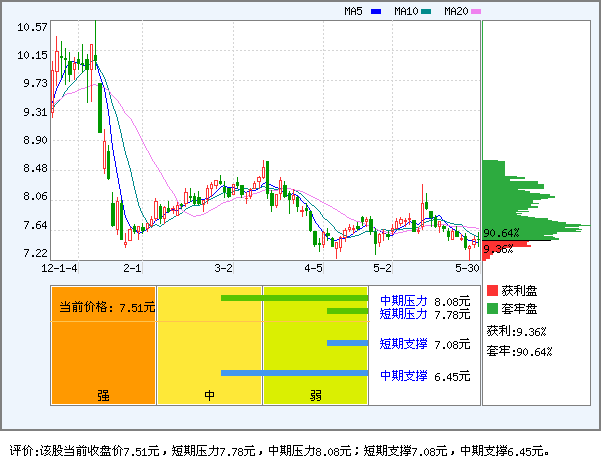Screen dimensions: 601x456
Task: Click the lime-green 弱 strength zone
Action: tap(315, 345)
